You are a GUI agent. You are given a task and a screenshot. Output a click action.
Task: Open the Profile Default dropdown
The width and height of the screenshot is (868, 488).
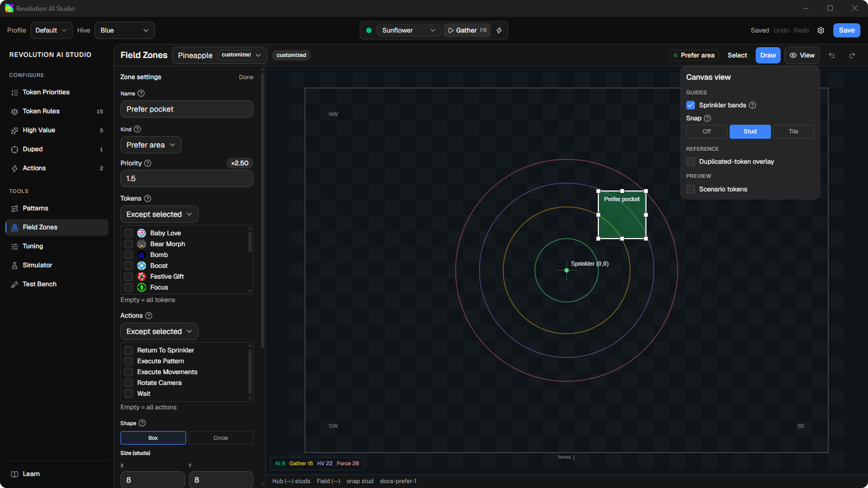[52, 30]
